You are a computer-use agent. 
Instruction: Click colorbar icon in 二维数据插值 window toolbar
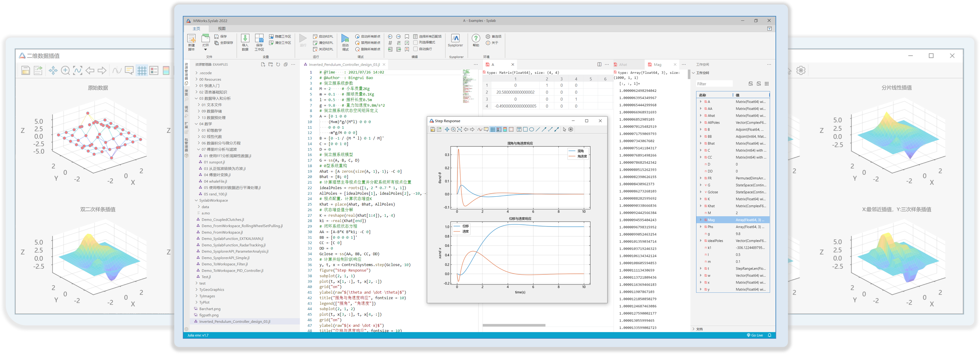[166, 70]
